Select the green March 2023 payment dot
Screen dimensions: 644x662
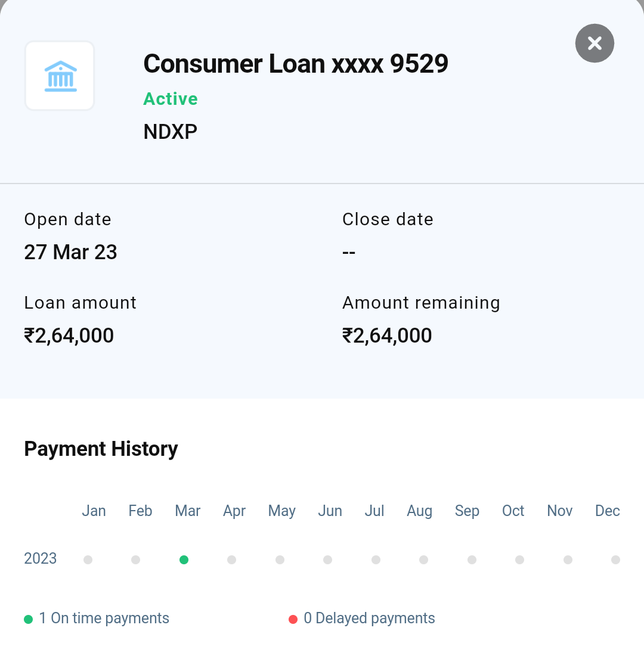click(184, 560)
